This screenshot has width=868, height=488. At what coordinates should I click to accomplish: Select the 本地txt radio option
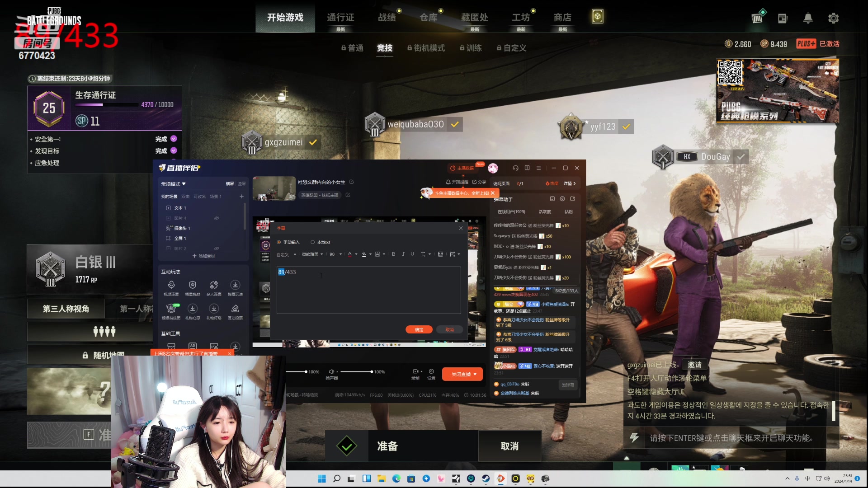pos(312,242)
